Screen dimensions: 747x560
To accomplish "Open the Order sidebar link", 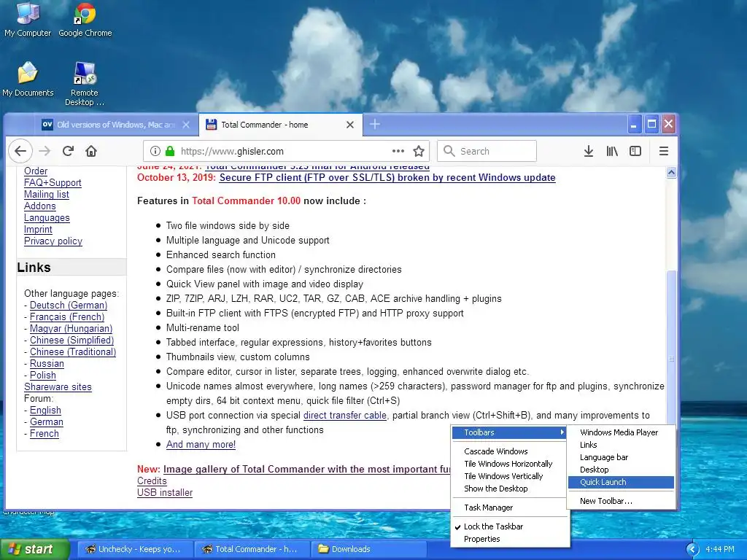I will pyautogui.click(x=36, y=171).
